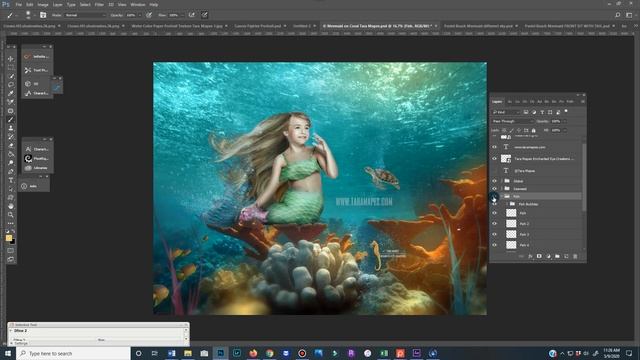Create a new layer
640x360 pixels.
point(566,256)
